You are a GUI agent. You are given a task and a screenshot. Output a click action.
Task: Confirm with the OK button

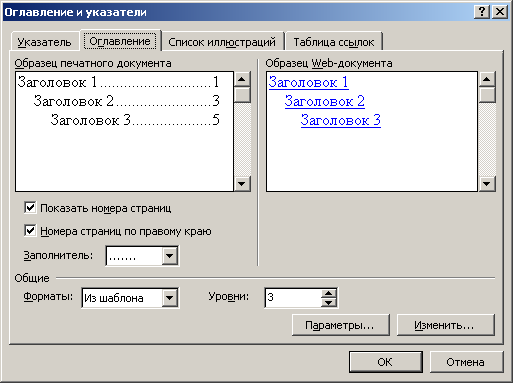click(386, 362)
